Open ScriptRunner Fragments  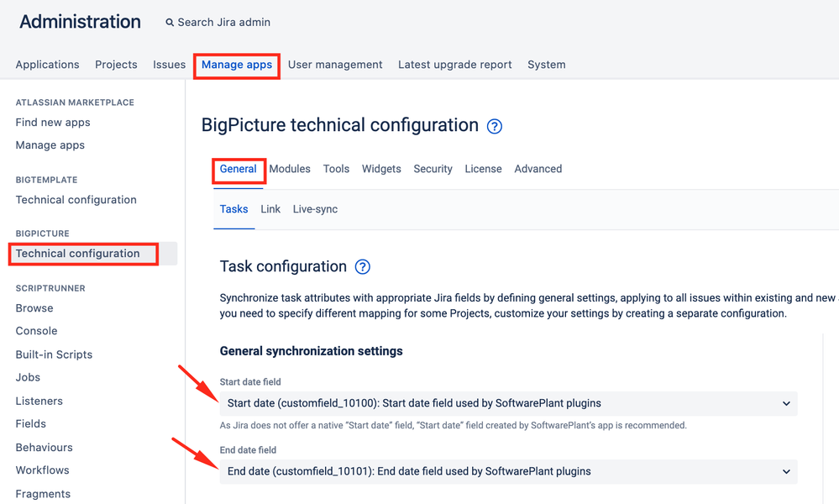point(43,494)
